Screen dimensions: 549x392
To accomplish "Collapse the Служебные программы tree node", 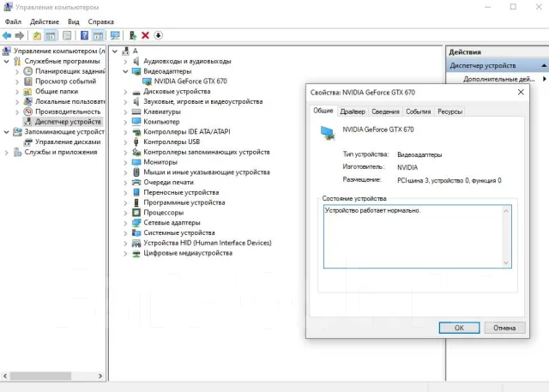I will (6, 61).
